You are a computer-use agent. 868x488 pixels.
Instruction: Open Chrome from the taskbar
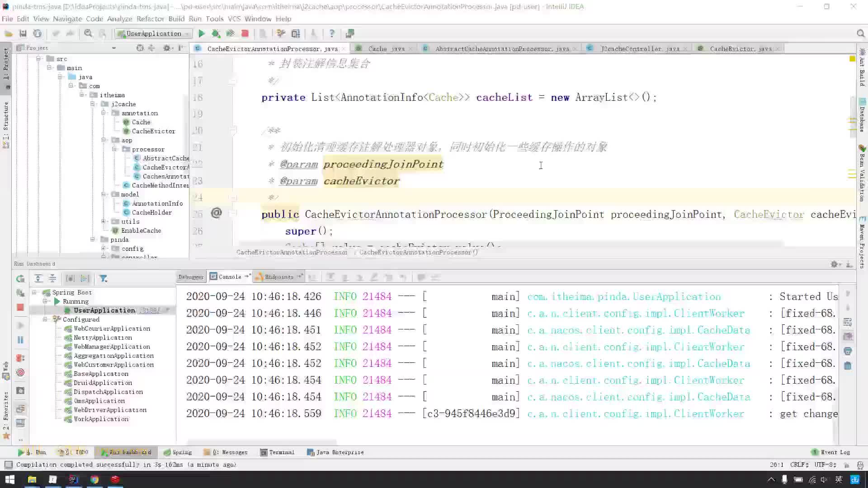94,479
